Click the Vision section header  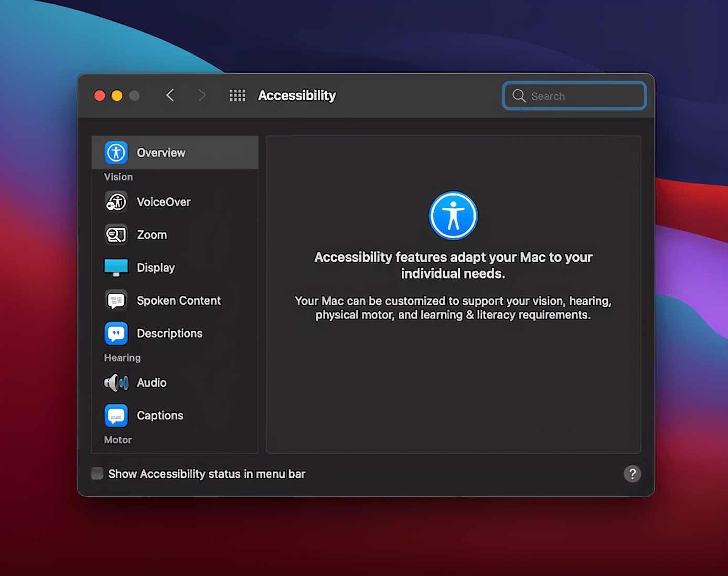[119, 177]
